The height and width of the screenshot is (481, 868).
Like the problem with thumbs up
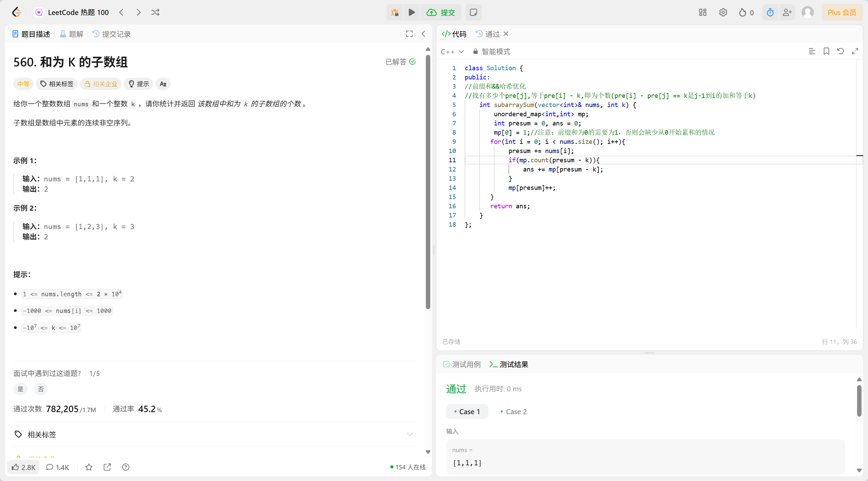(x=24, y=467)
